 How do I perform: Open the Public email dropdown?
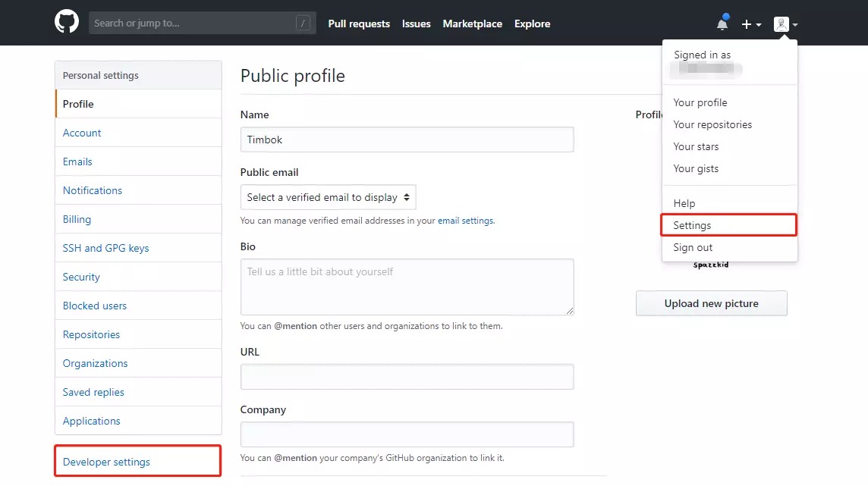328,197
